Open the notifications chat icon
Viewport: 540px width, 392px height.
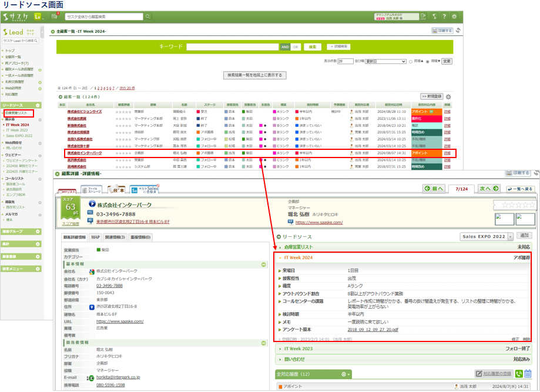55,16
